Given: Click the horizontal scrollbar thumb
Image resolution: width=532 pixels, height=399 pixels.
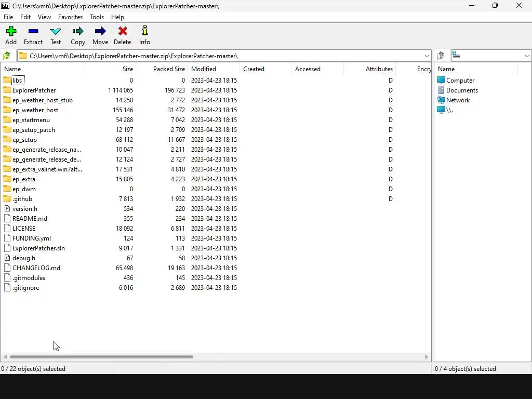Looking at the screenshot, I should click(101, 356).
